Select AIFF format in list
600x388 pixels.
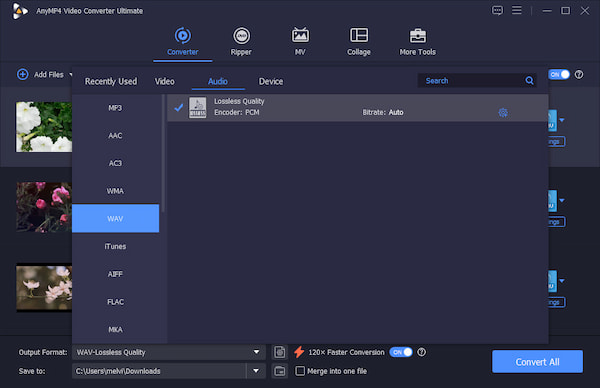point(116,274)
